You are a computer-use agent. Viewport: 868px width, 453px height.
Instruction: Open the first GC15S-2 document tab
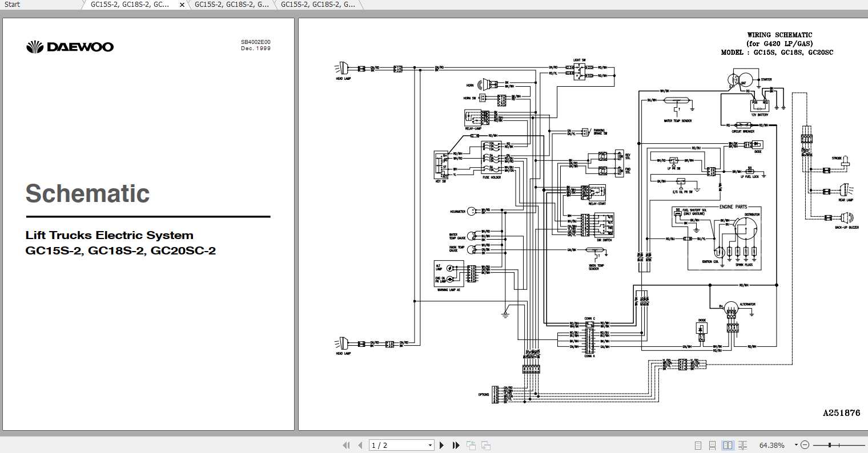coord(128,5)
